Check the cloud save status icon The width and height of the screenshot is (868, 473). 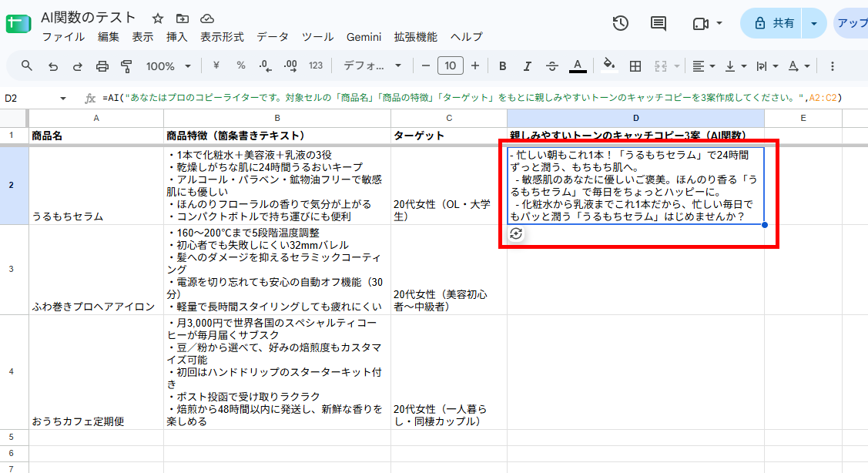click(207, 18)
